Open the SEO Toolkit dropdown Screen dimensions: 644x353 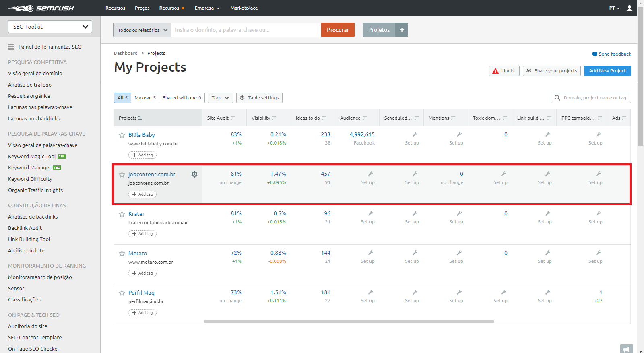tap(50, 27)
